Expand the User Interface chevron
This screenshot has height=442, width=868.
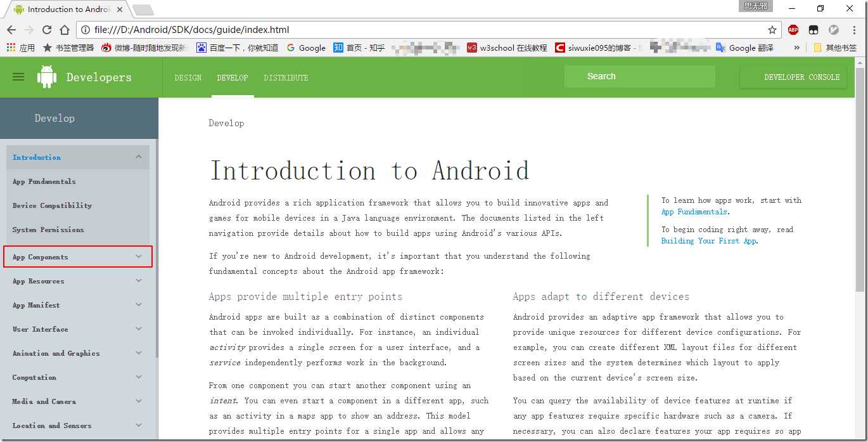pos(139,329)
